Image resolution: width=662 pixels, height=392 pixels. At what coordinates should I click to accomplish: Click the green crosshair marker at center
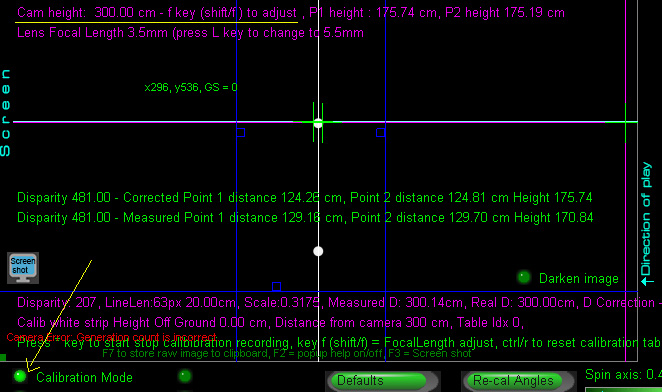tap(318, 122)
